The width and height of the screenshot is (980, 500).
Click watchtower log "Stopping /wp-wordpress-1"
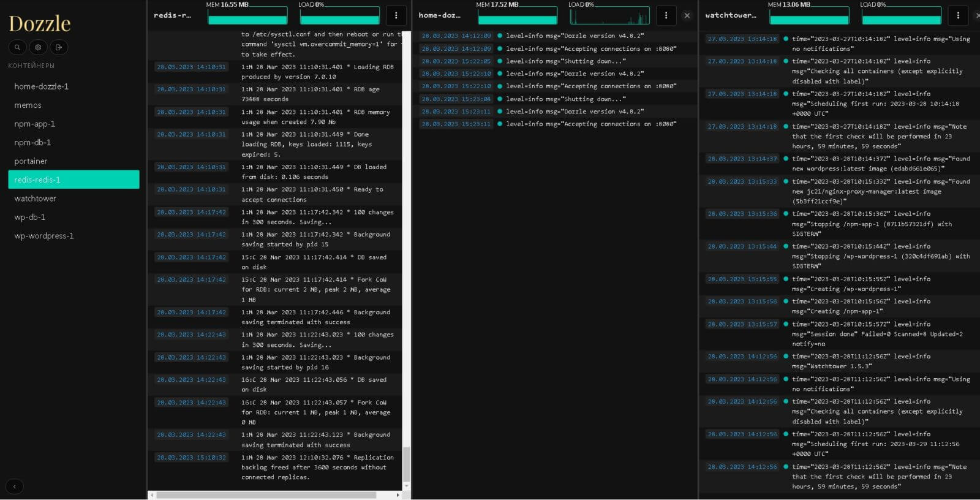[881, 257]
